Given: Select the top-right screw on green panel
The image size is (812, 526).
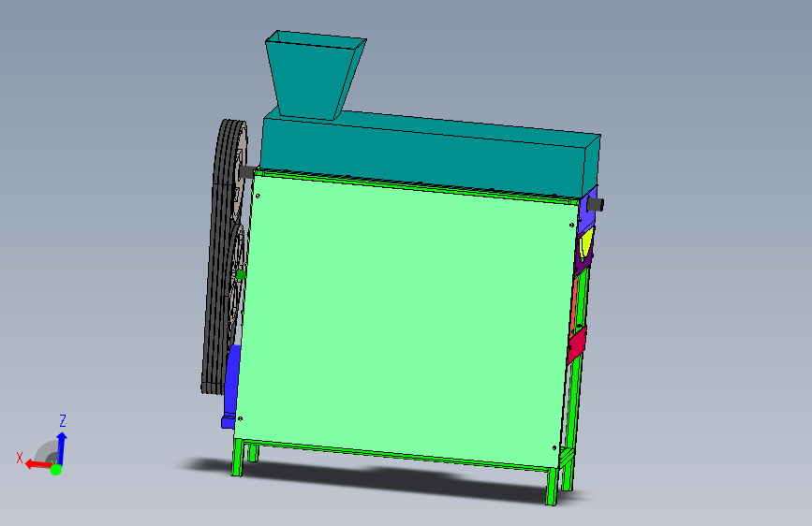Looking at the screenshot, I should [571, 226].
